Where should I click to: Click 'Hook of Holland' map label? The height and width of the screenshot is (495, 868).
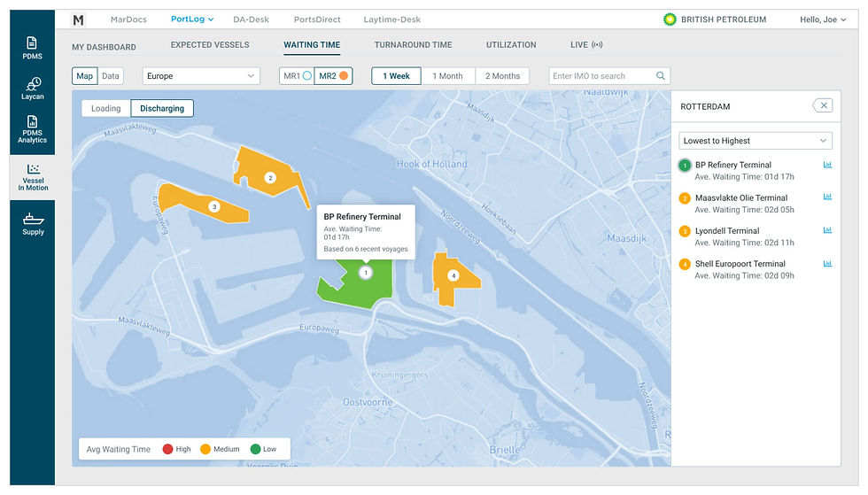(x=432, y=164)
